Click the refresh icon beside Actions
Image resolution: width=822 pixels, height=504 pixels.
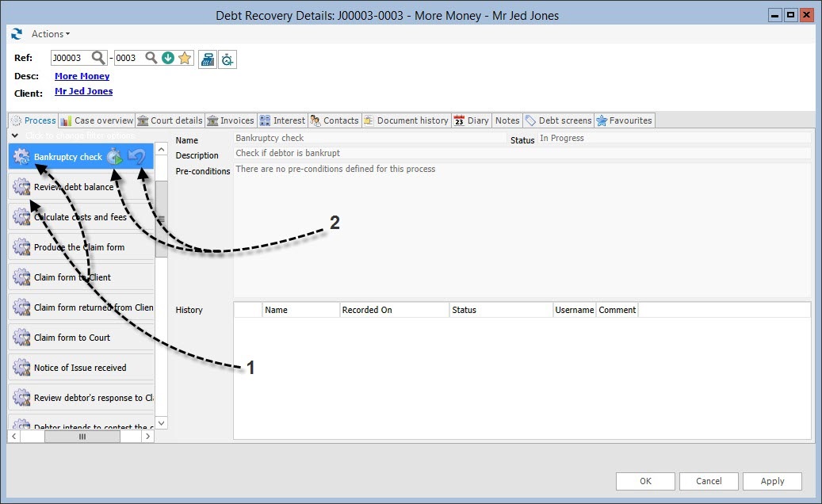(x=17, y=34)
